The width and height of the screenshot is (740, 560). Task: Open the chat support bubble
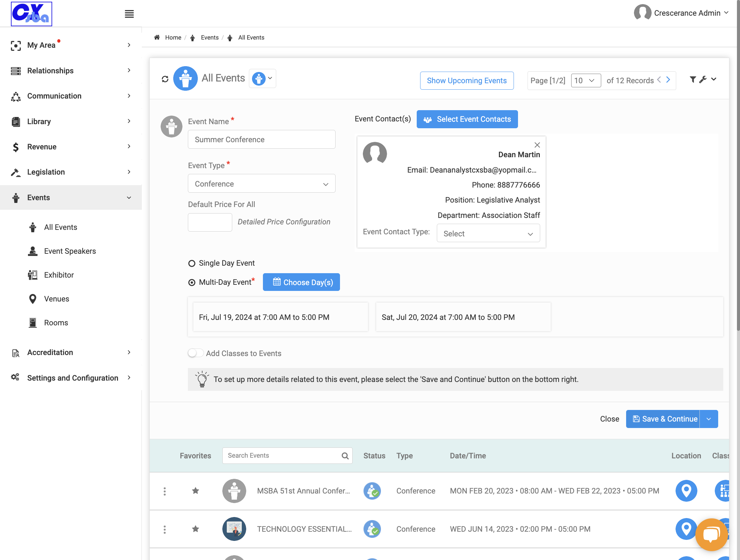pos(711,534)
